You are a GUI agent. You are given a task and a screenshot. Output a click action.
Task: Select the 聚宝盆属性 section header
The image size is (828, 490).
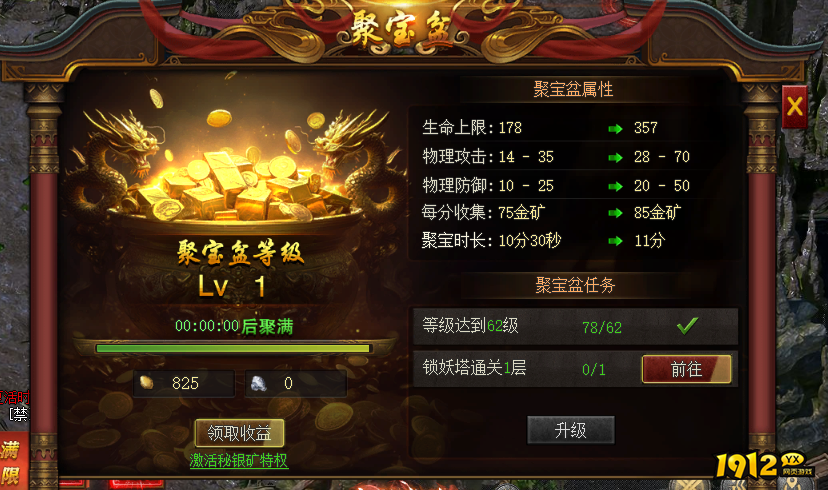click(x=573, y=89)
